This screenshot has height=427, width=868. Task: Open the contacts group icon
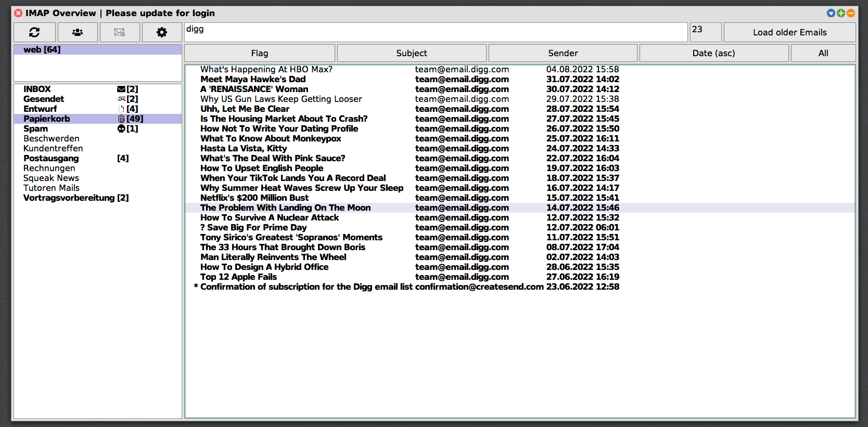point(78,32)
